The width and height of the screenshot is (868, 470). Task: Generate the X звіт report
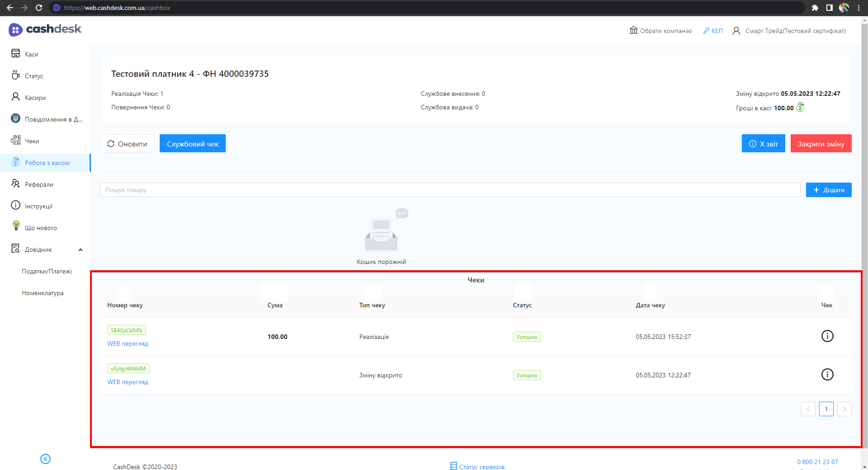tap(763, 144)
